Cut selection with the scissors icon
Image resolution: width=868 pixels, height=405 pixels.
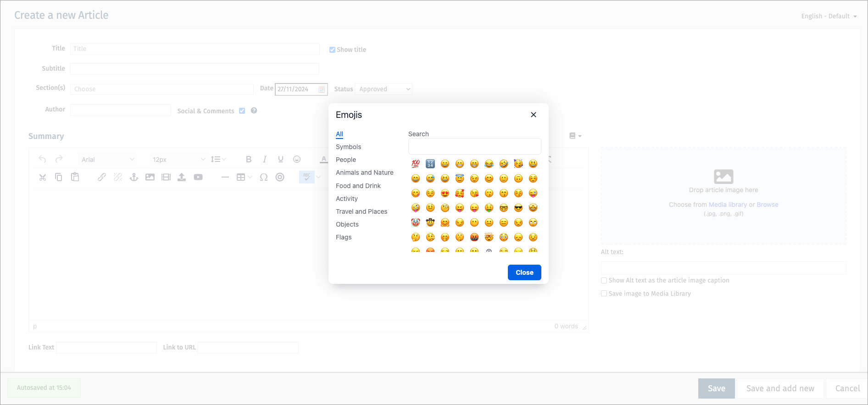point(43,177)
